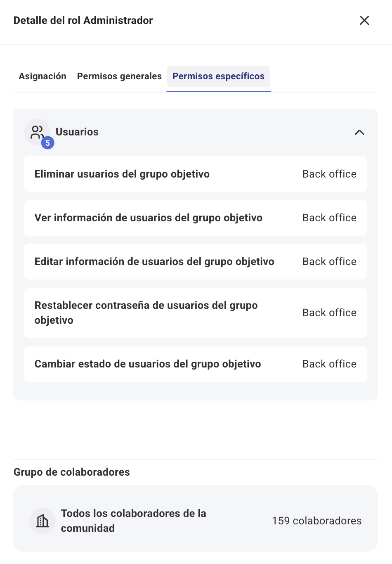Click Back office on the Editar información row

click(329, 261)
